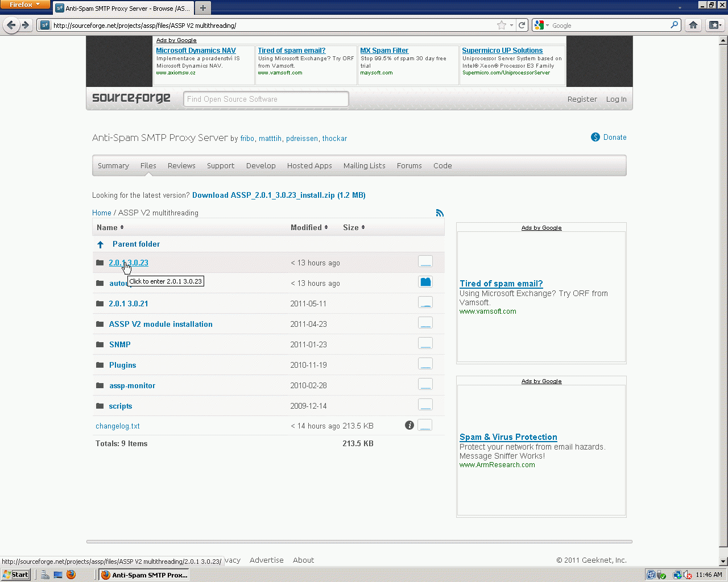The height and width of the screenshot is (582, 728).
Task: Open download stats chart for the Plugins row
Action: pyautogui.click(x=425, y=364)
